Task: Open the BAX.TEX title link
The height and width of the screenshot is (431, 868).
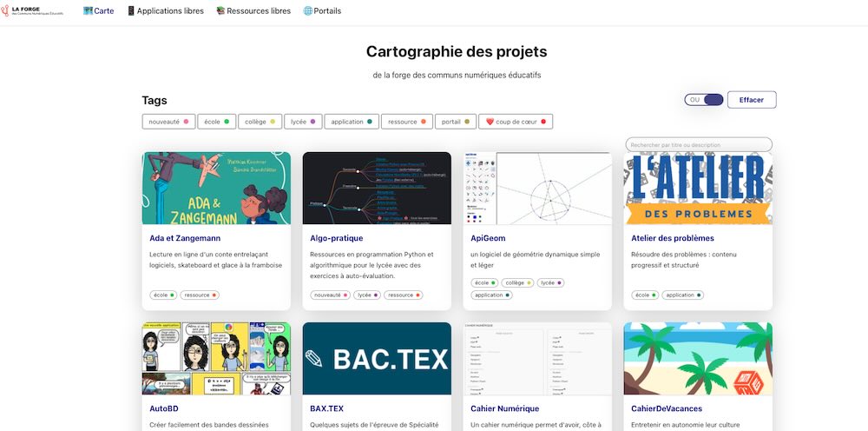Action: pos(326,408)
